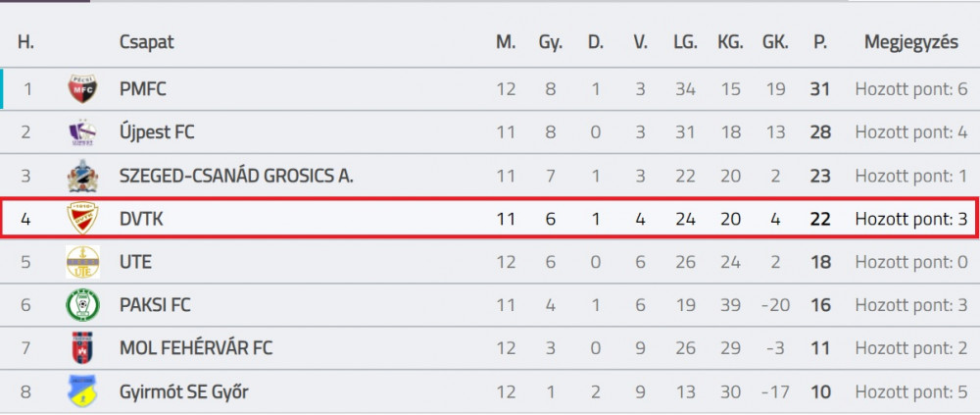Select the DVTK team name
This screenshot has width=980, height=415.
(x=141, y=219)
